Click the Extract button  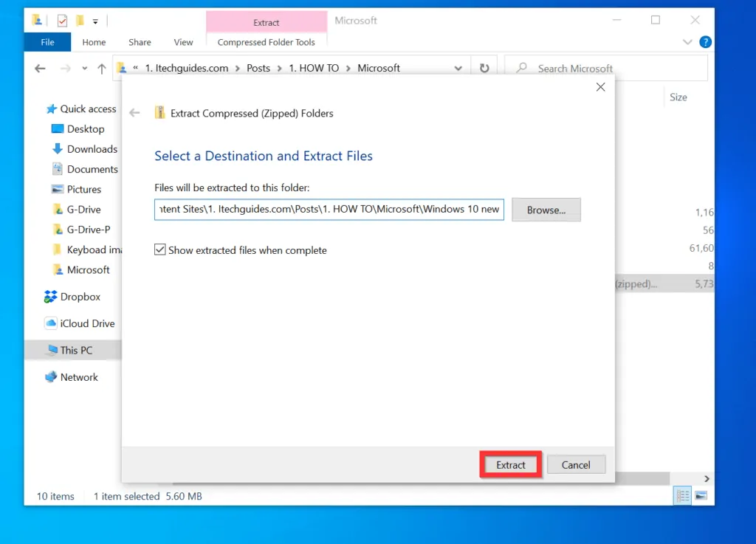(511, 465)
